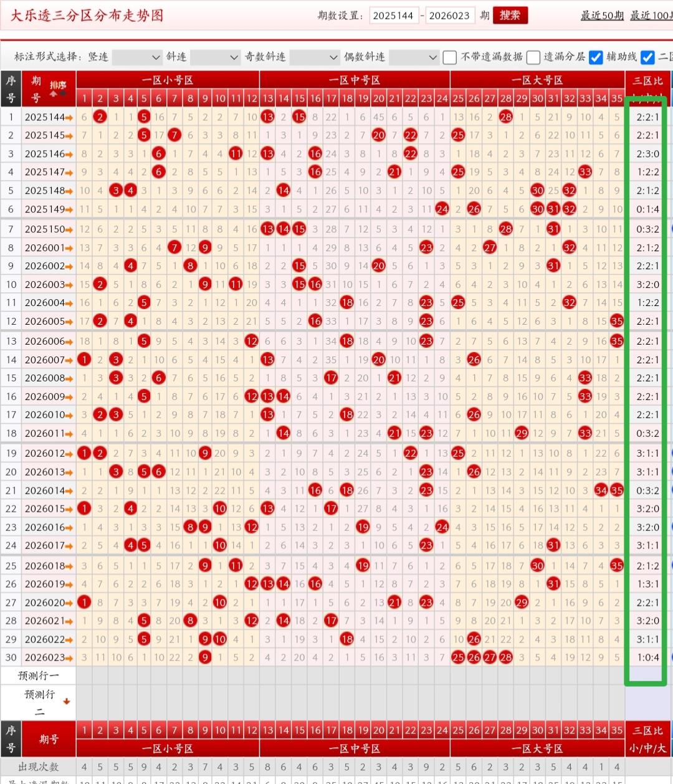Click the 预测行一 row label

(38, 676)
